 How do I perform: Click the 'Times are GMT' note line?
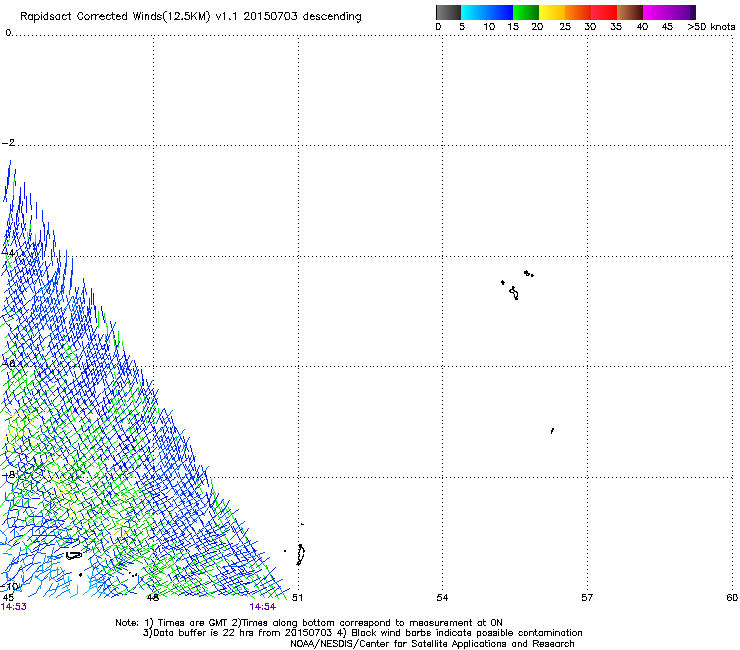coord(309,623)
